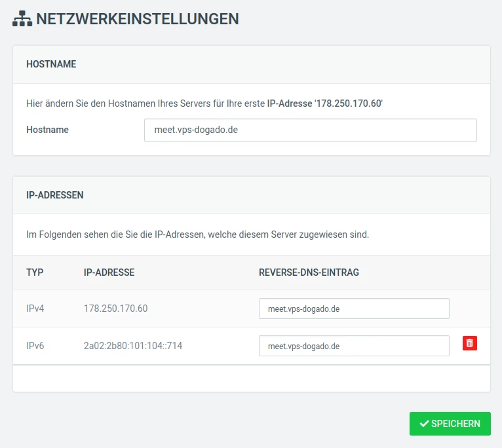Click the address 178.250.170.60 in the table
The height and width of the screenshot is (448, 502).
115,308
